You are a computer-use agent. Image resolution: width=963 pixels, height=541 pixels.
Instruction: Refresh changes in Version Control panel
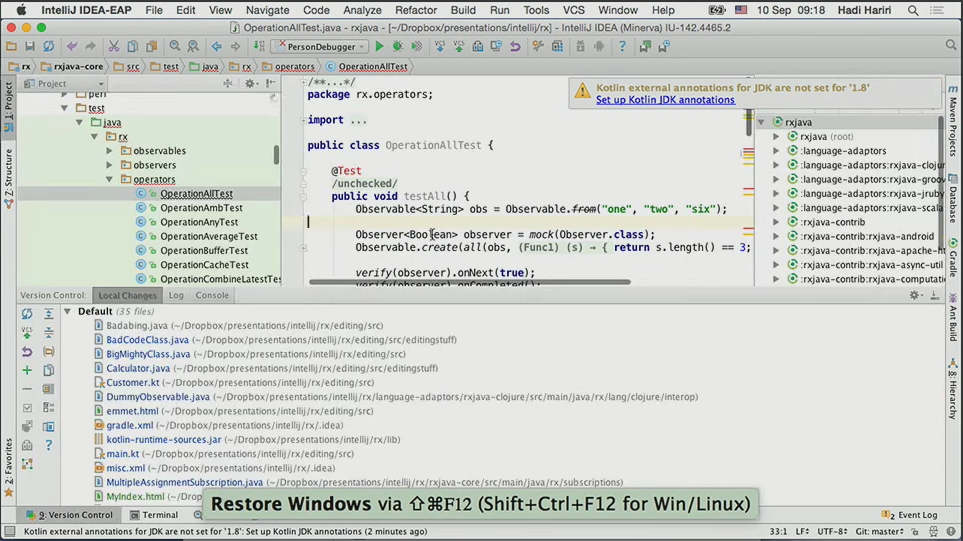tap(27, 314)
